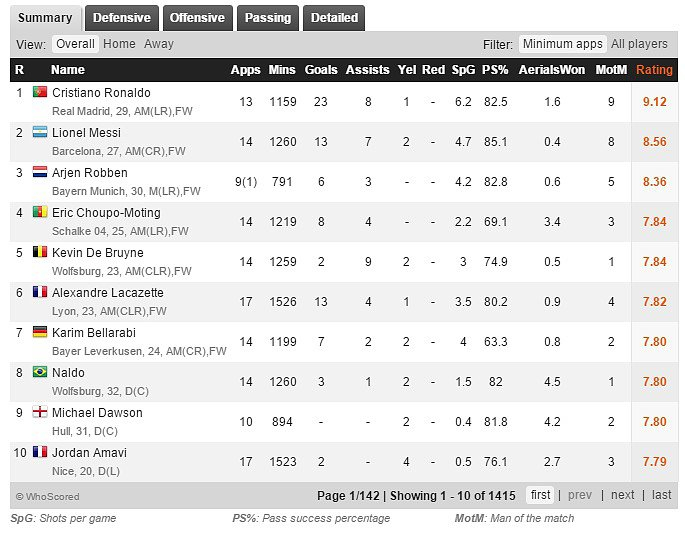Sort table by Rating column
Viewport: 685px width, 533px height.
tap(654, 70)
